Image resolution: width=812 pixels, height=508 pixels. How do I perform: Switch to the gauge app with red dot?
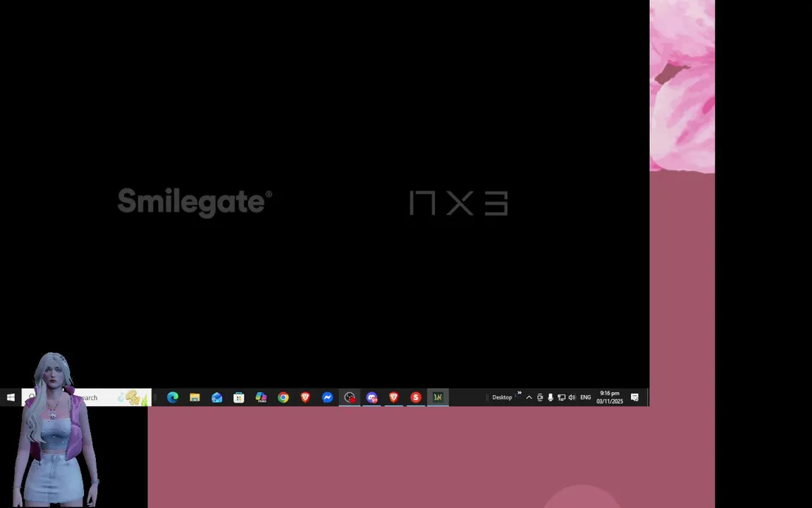coord(350,398)
